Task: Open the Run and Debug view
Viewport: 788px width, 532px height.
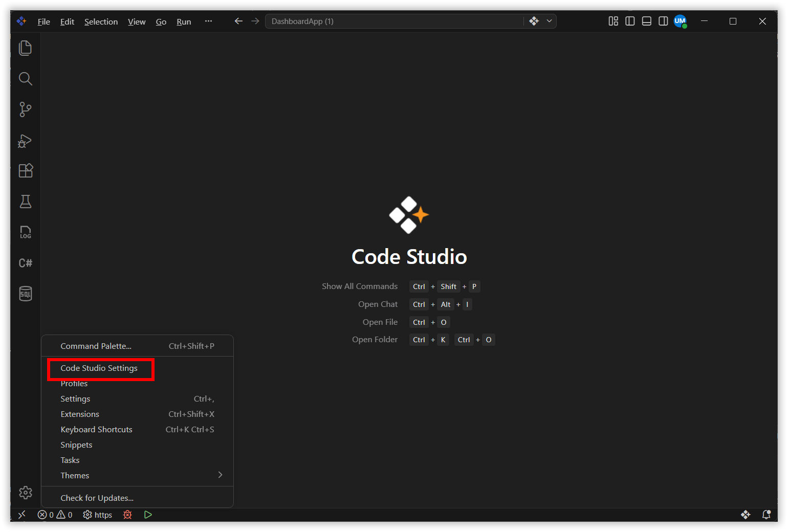Action: click(25, 141)
